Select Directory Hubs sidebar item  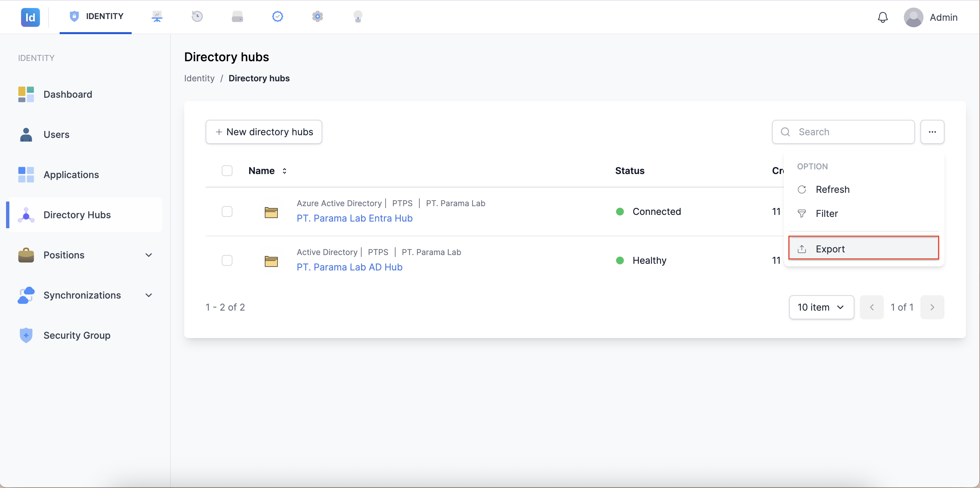(84, 215)
